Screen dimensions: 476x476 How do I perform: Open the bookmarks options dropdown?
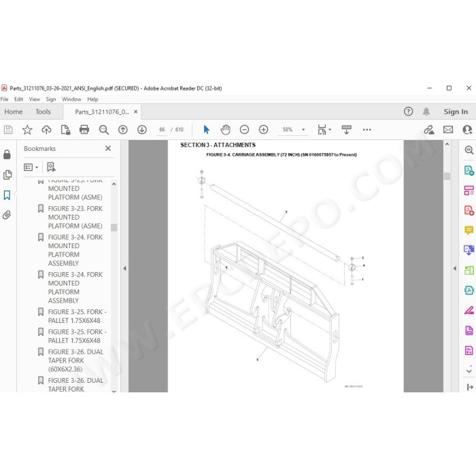click(31, 167)
